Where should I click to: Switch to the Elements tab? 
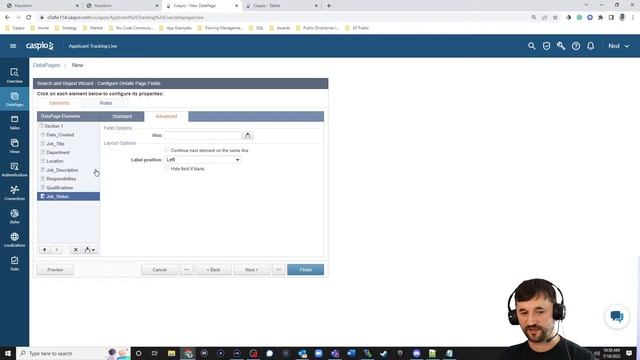(x=59, y=103)
